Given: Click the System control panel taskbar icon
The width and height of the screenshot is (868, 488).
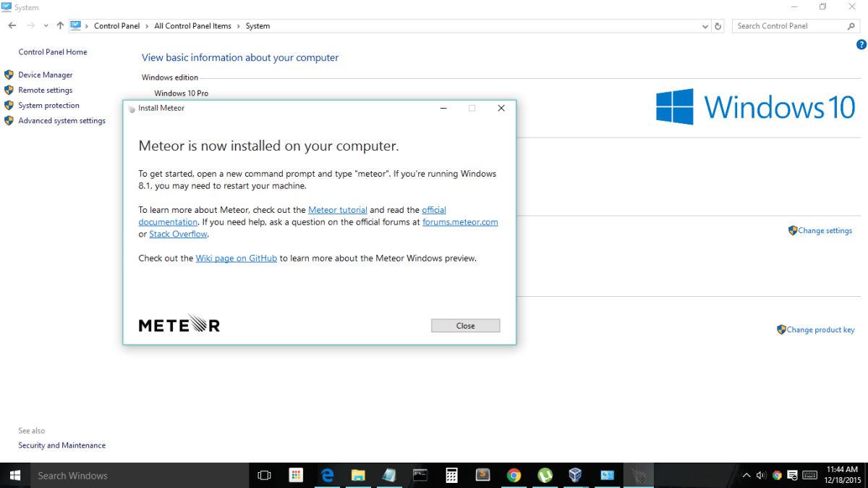Looking at the screenshot, I should (x=607, y=475).
